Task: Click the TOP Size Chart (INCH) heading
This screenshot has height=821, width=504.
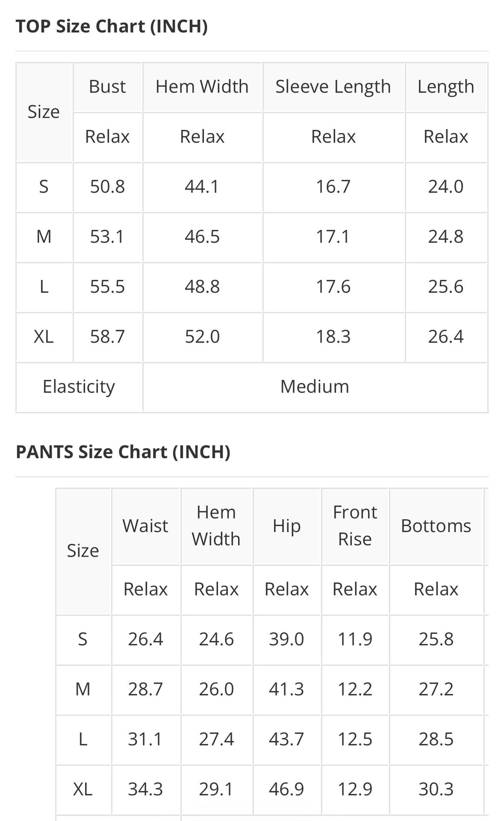Action: [112, 26]
